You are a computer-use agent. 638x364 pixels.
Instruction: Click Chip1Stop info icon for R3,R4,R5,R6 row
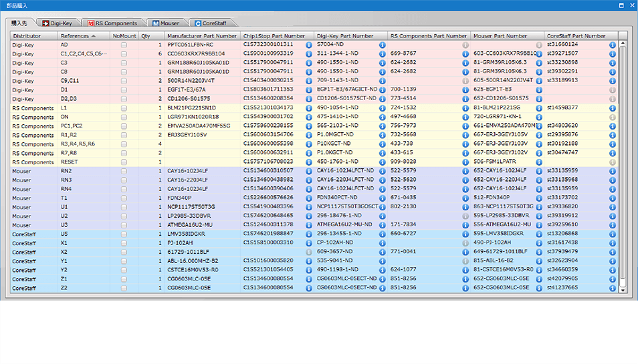[309, 144]
